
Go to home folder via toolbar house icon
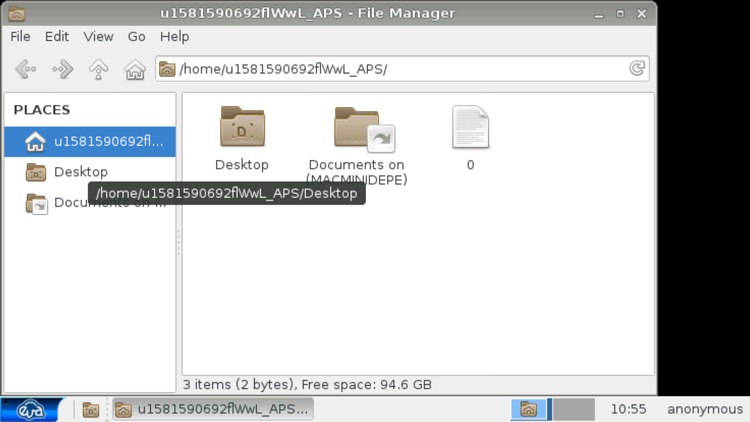[x=135, y=69]
